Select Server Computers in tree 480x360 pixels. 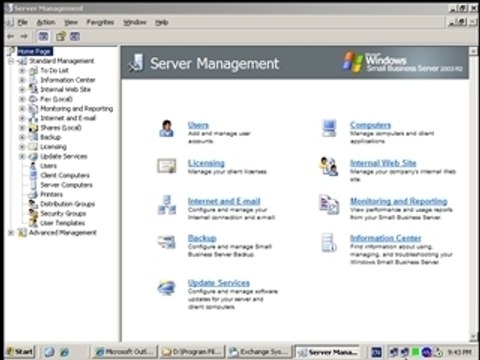(66, 185)
